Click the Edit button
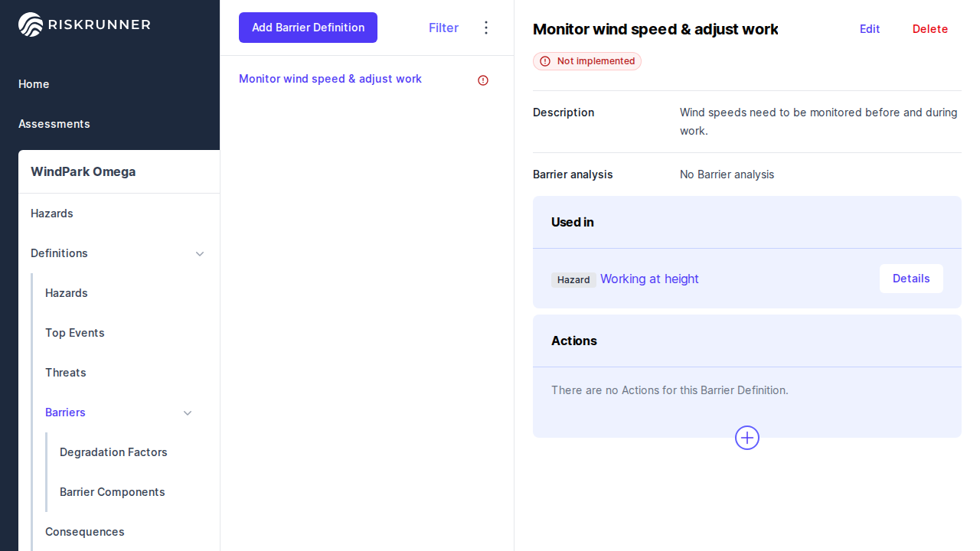The width and height of the screenshot is (980, 551). click(870, 29)
